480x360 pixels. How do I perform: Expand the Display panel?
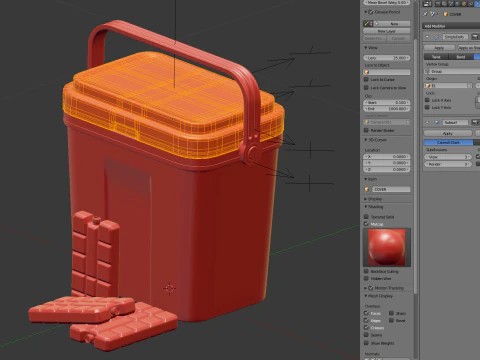coord(366,199)
